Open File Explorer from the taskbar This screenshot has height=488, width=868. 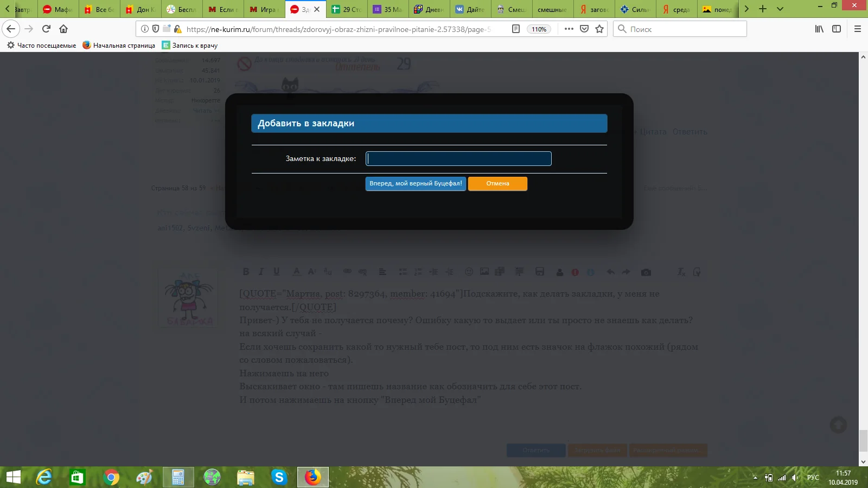point(245,477)
